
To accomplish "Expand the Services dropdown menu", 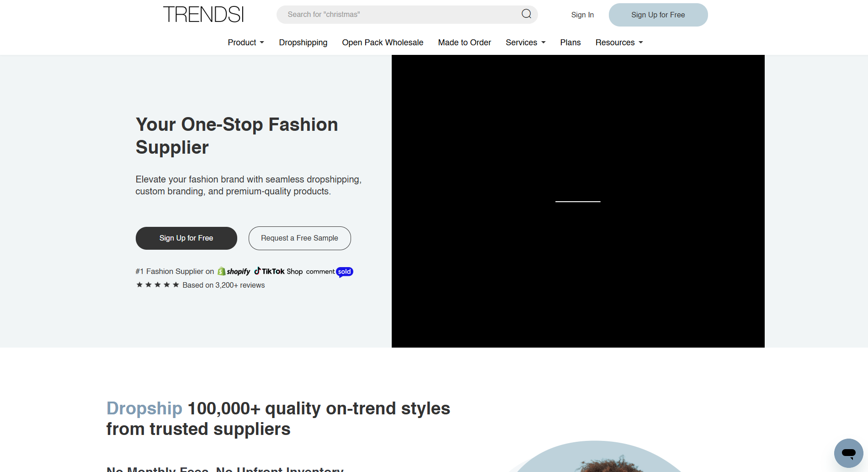I will click(x=525, y=43).
